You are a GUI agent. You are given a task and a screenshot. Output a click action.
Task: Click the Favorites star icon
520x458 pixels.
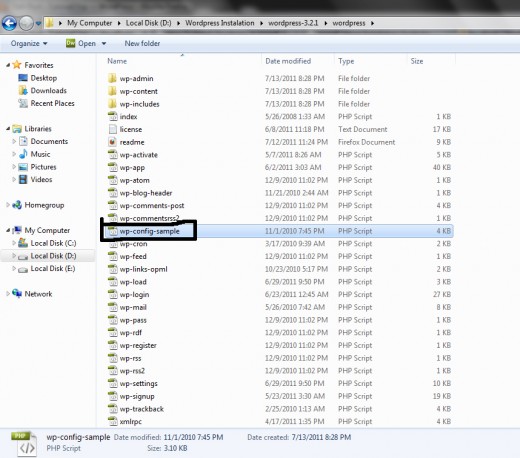(17, 65)
